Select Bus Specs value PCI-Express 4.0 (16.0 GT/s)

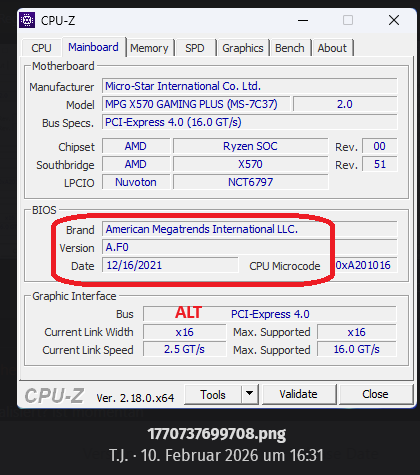[250, 122]
